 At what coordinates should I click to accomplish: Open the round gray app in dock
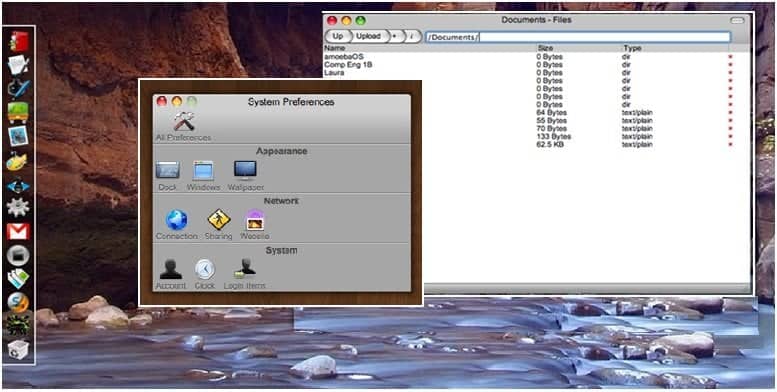point(18,256)
